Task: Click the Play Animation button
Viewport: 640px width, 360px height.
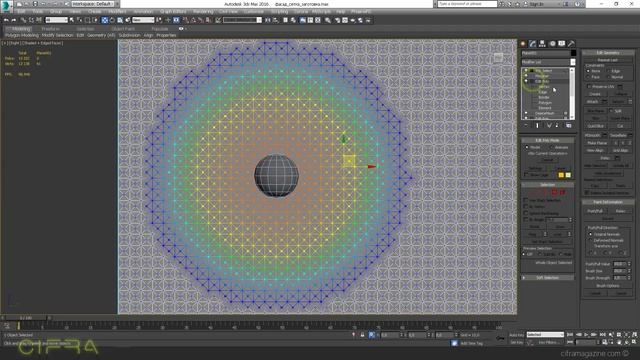Action: coord(586,335)
